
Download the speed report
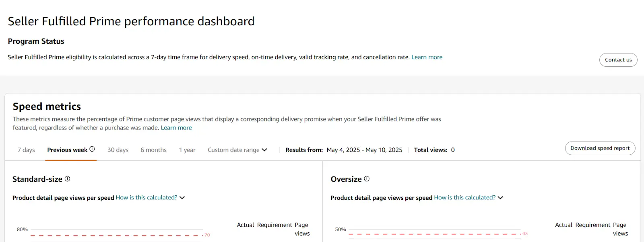600,148
